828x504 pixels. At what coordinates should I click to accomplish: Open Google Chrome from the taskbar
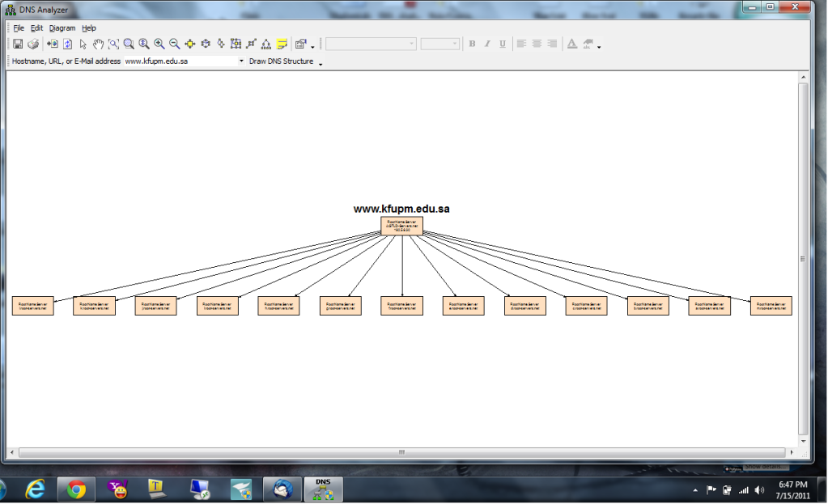pyautogui.click(x=76, y=490)
